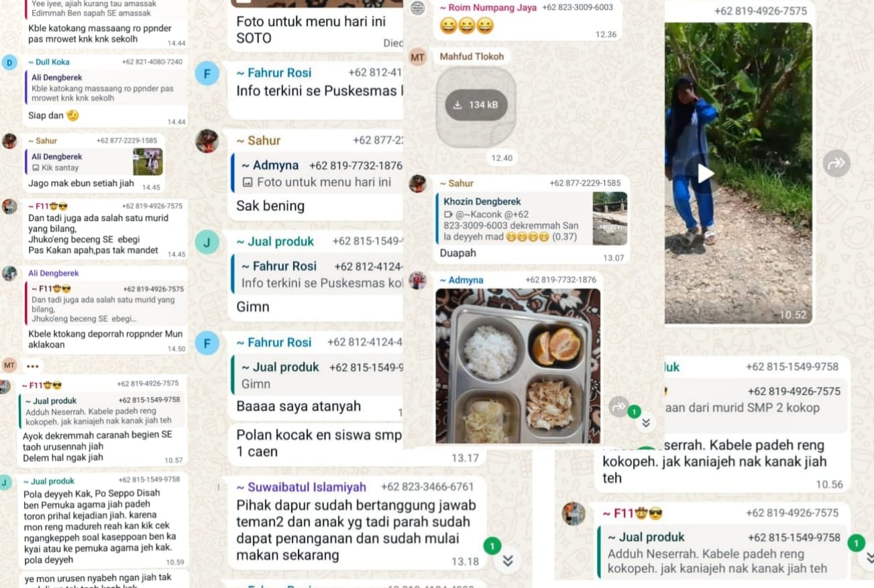
Task: Tap forward icon next to food tray photo
Action: [618, 406]
